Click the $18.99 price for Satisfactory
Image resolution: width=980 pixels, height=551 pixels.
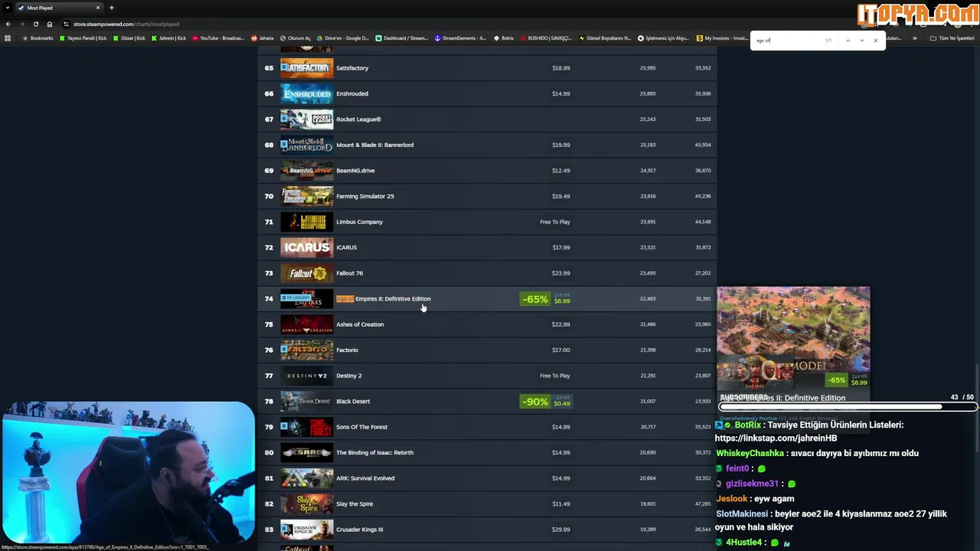pyautogui.click(x=560, y=68)
